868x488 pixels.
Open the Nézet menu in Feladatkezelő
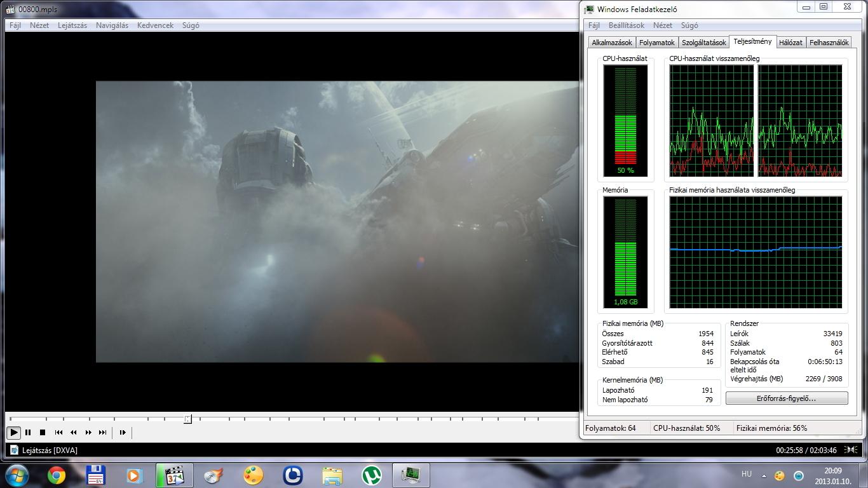(x=663, y=25)
